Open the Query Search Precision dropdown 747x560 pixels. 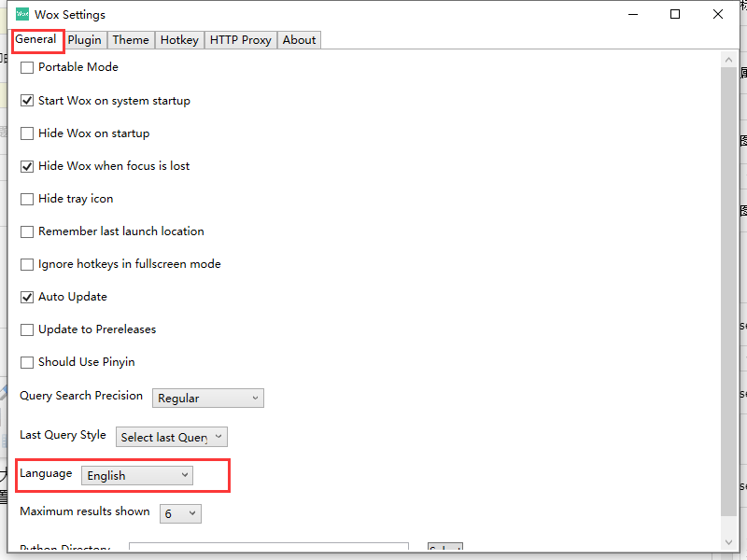point(208,399)
